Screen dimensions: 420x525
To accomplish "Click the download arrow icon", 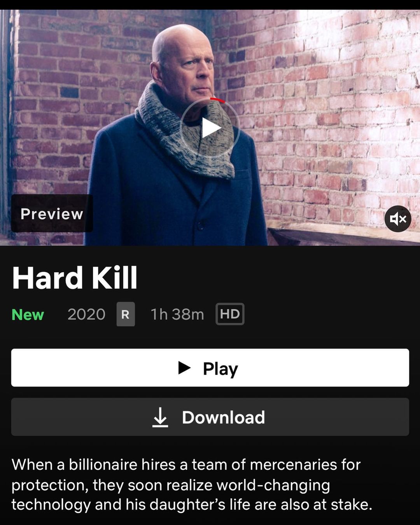I will point(160,417).
